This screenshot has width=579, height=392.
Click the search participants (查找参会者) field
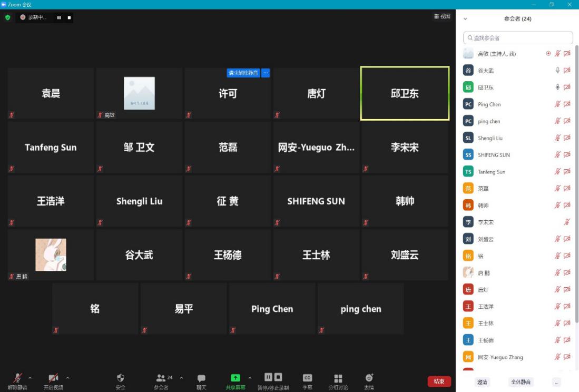point(518,38)
